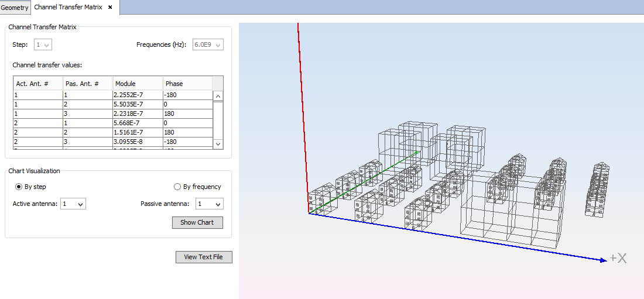Click the +X axis label in 3D view

click(618, 258)
